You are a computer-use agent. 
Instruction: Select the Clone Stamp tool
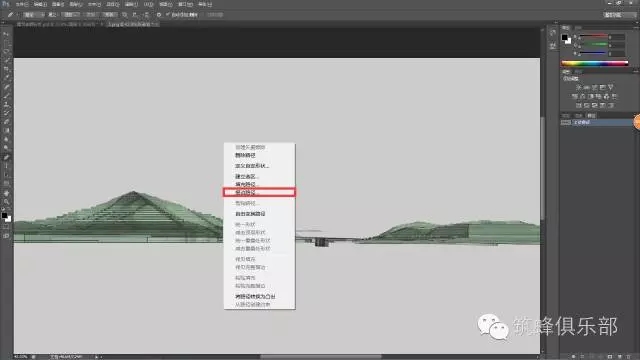point(6,104)
